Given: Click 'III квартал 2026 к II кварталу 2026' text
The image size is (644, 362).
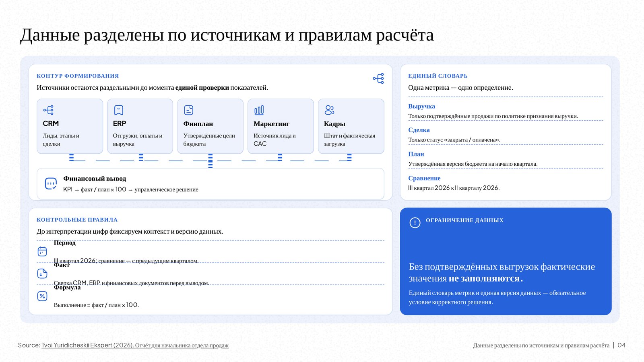Looking at the screenshot, I should tap(454, 188).
